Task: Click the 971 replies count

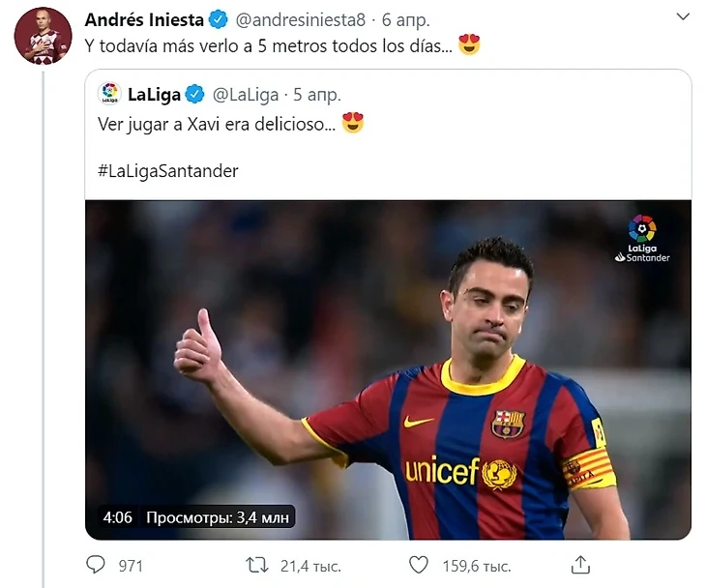Action: [131, 565]
